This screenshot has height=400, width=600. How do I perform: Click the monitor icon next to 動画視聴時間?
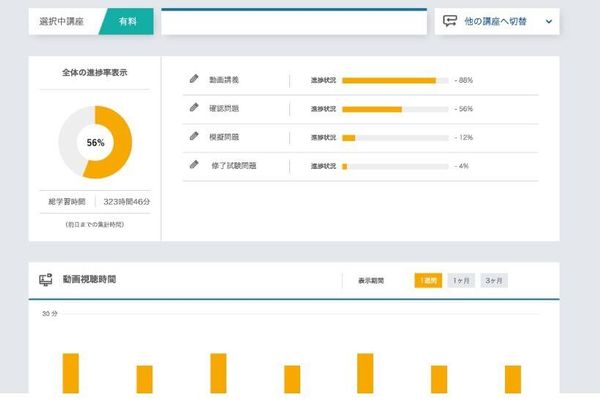click(x=46, y=279)
